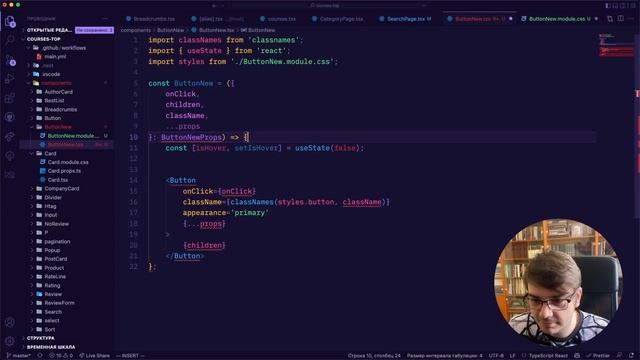
Task: Expand the ОТКРЫТЫЕ РЕДАКТОРЫ section
Action: pos(49,30)
